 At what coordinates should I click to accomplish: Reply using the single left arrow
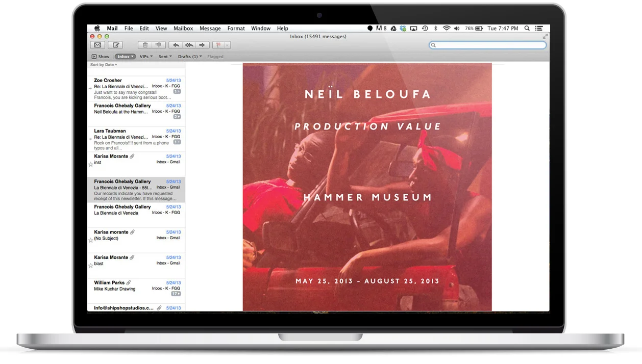[176, 45]
